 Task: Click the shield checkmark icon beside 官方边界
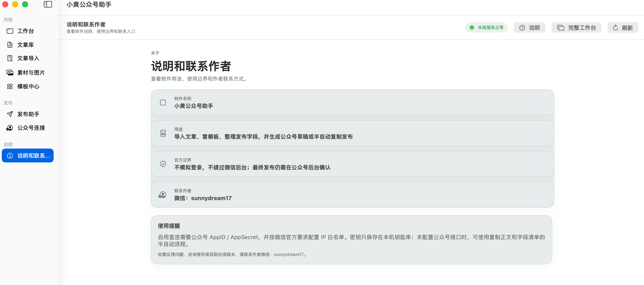coord(163,164)
